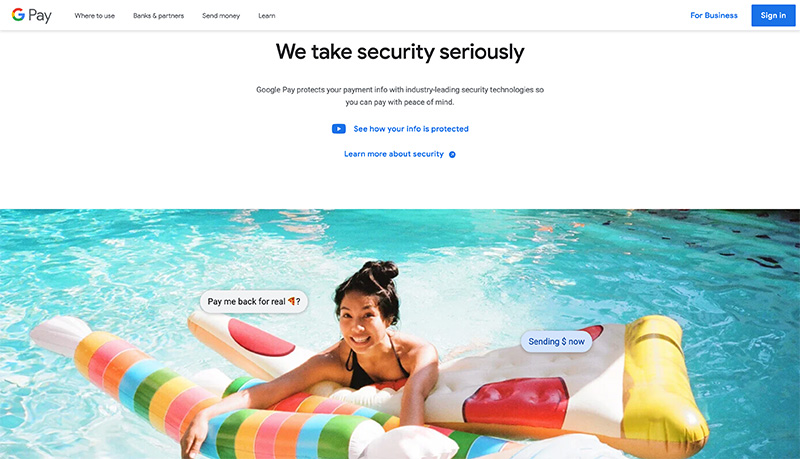Open the For Business link
800x459 pixels.
pyautogui.click(x=714, y=15)
